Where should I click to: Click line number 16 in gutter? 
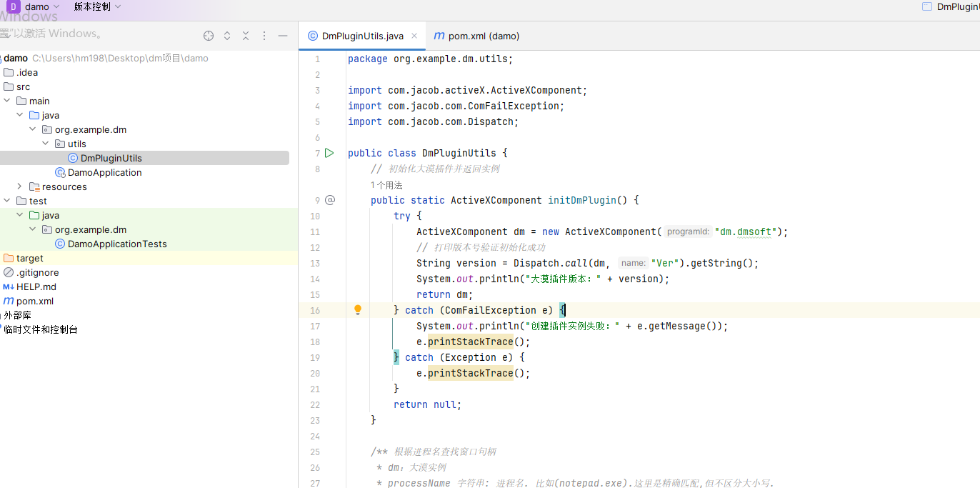click(x=315, y=310)
